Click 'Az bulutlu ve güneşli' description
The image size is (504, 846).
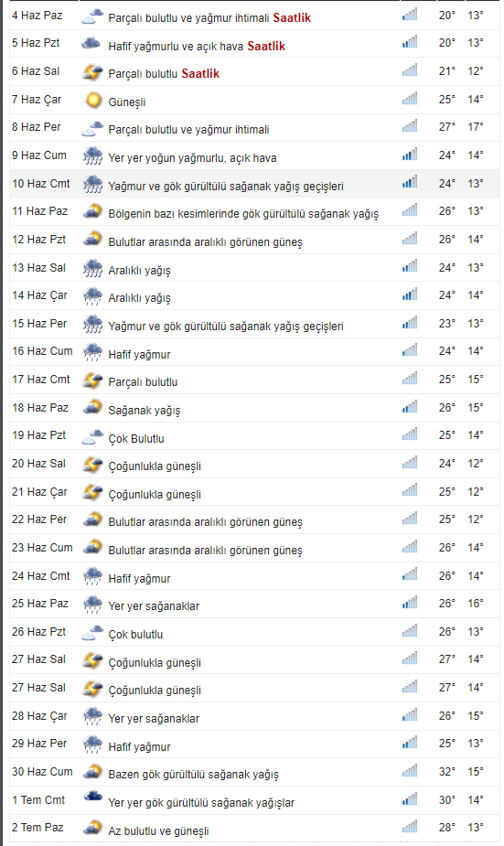pyautogui.click(x=158, y=830)
